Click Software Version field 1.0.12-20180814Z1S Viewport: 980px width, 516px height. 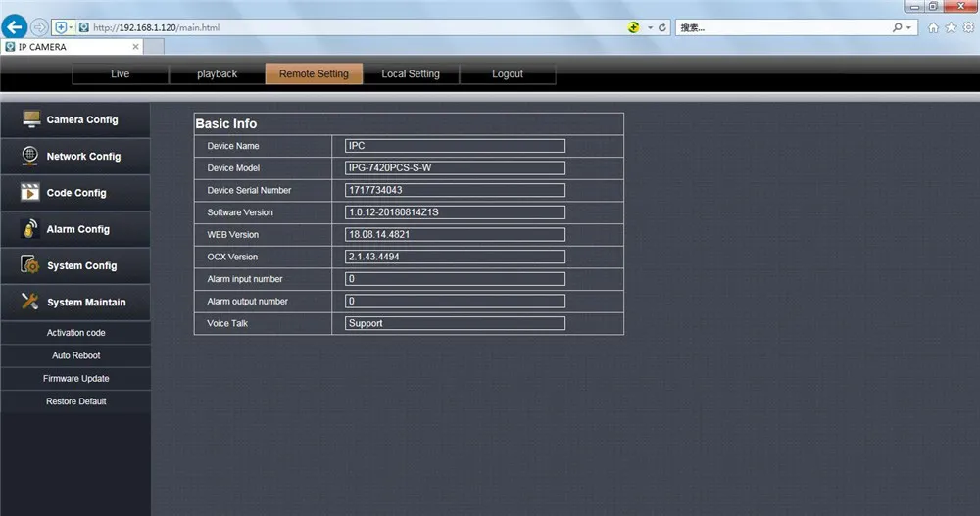pyautogui.click(x=455, y=212)
